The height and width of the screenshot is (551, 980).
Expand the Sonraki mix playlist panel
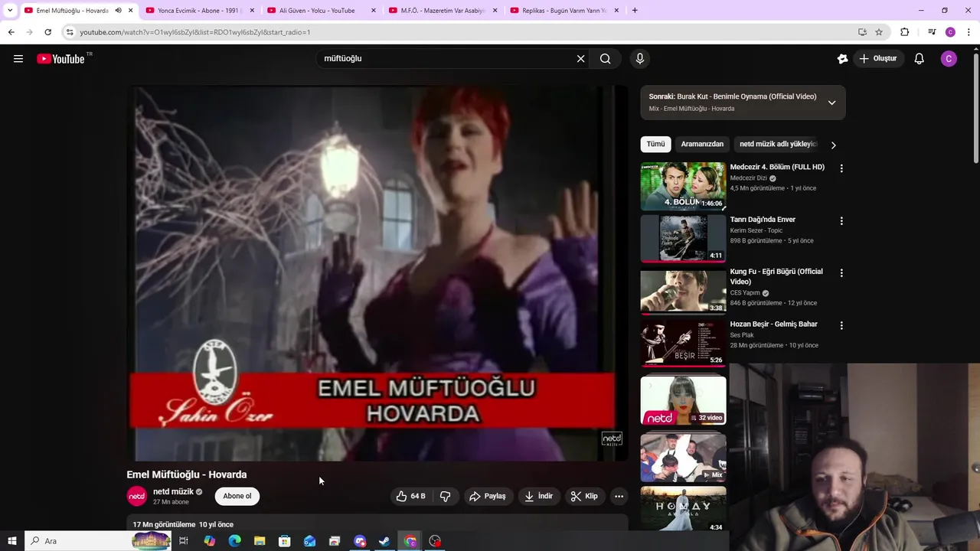click(831, 103)
